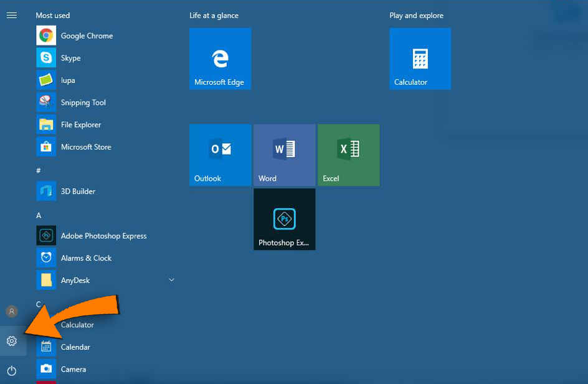Launch the Outlook tile

coord(220,155)
